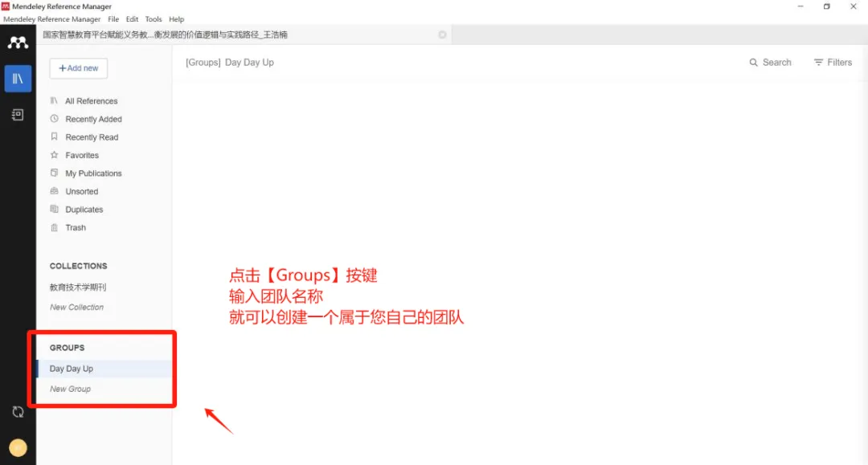Sync library with the refresh icon
Viewport: 868px width, 465px height.
pos(18,412)
